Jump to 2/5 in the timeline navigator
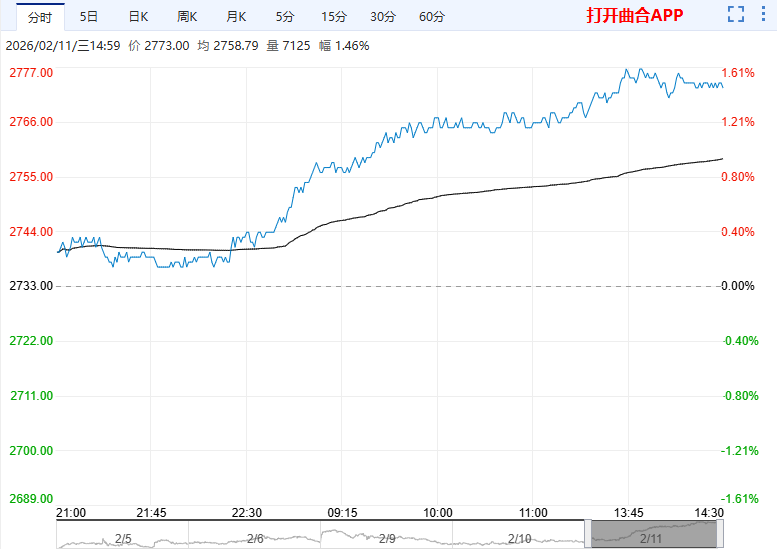 [123, 538]
